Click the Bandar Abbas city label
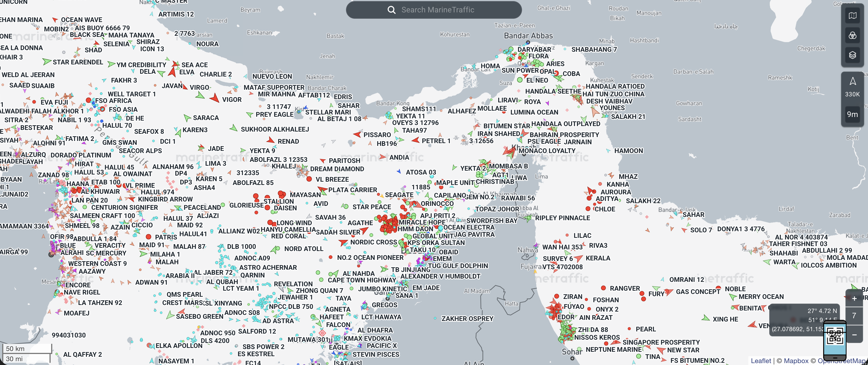The width and height of the screenshot is (868, 365). pos(528,36)
